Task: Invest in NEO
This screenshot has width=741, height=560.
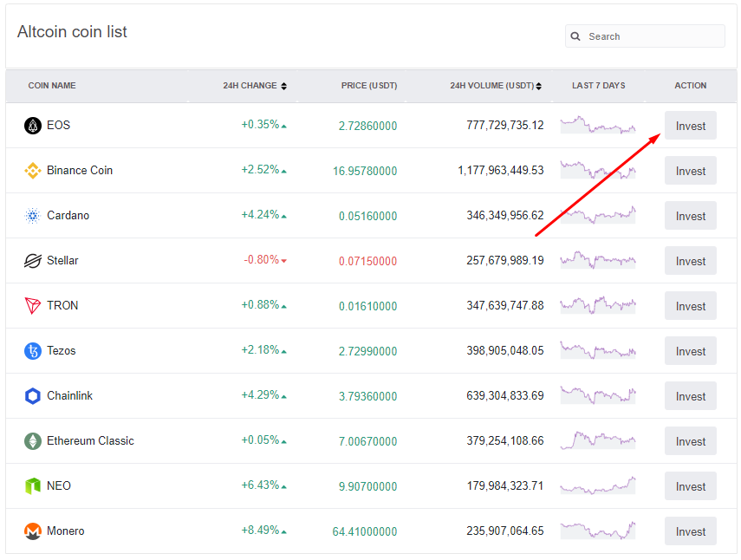Action: (691, 486)
